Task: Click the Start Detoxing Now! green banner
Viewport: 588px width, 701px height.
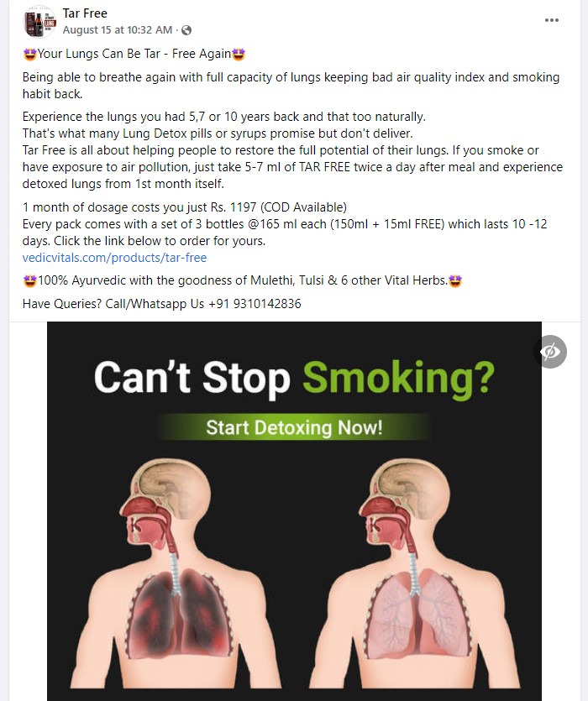Action: [x=294, y=427]
